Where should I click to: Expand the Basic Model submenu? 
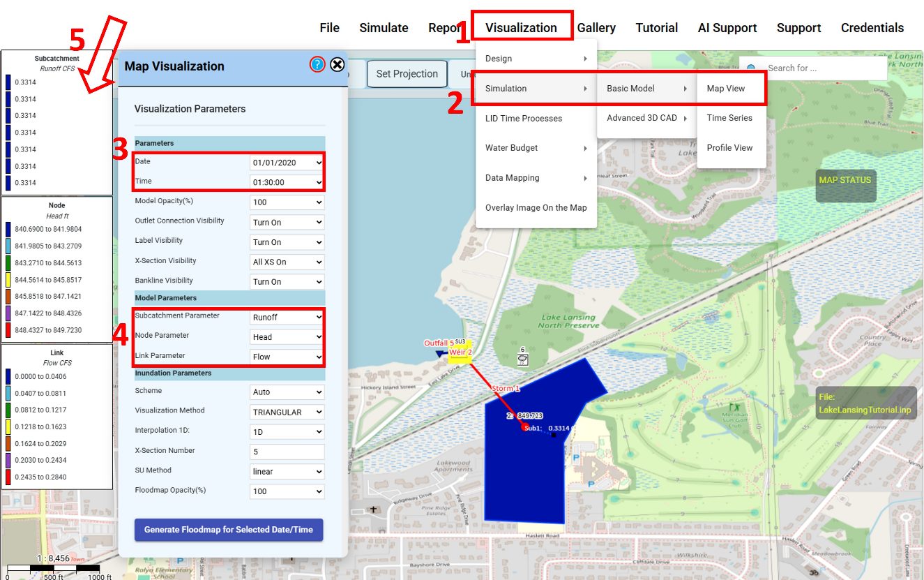point(647,89)
